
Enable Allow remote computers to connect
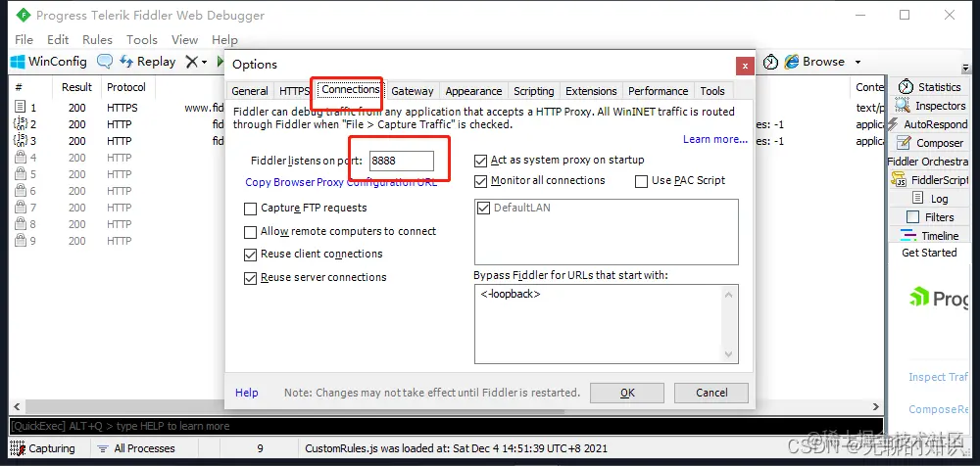pyautogui.click(x=250, y=232)
